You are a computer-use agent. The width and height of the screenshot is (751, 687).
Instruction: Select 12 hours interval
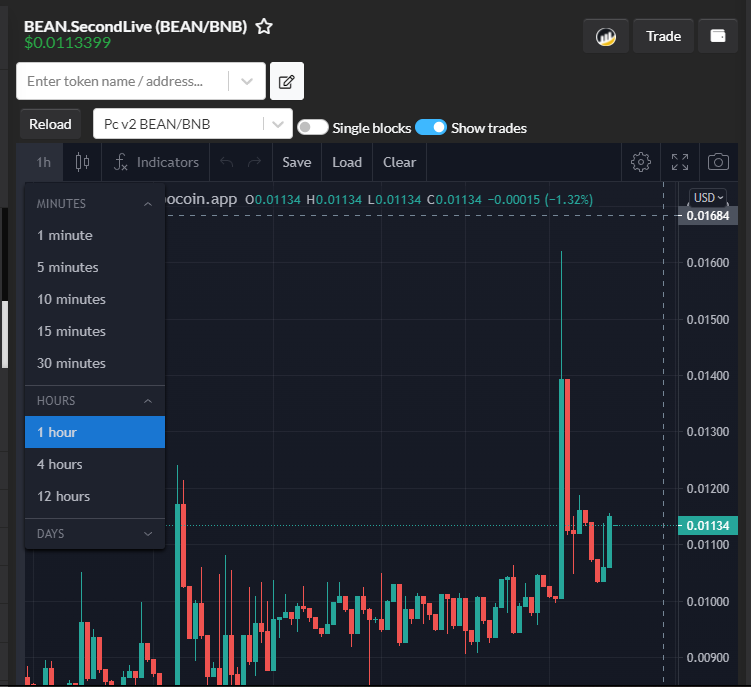pos(95,496)
